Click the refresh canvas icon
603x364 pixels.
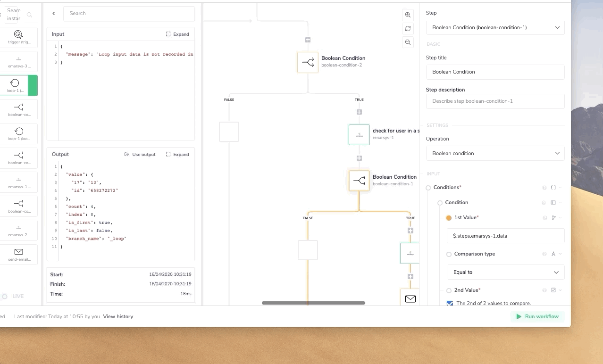pyautogui.click(x=408, y=28)
